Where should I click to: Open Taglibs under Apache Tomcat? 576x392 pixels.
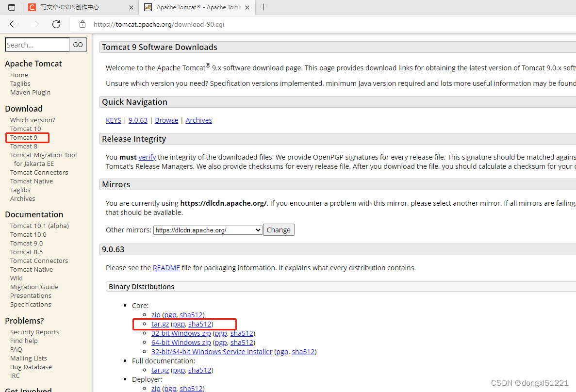click(x=20, y=84)
